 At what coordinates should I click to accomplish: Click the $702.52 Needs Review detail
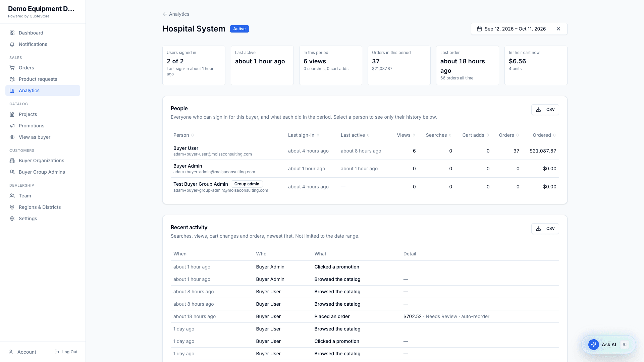pos(446,316)
